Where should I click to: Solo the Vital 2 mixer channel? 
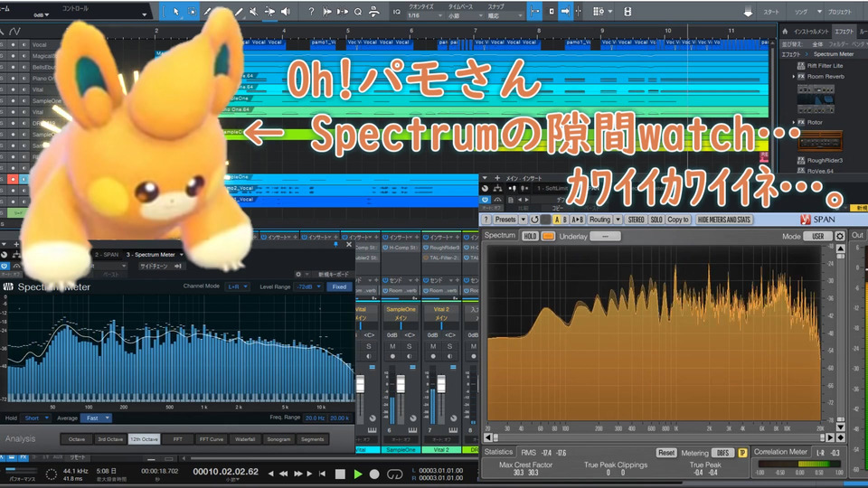[449, 346]
